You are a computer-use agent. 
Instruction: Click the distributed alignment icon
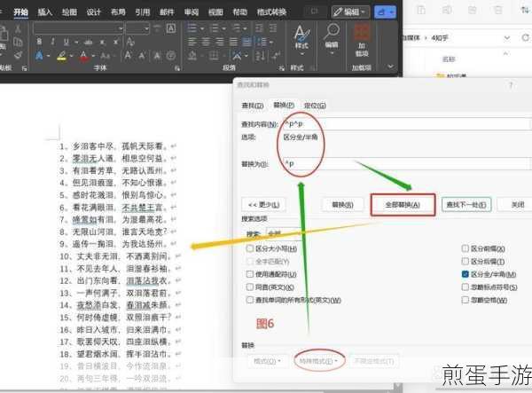247,42
